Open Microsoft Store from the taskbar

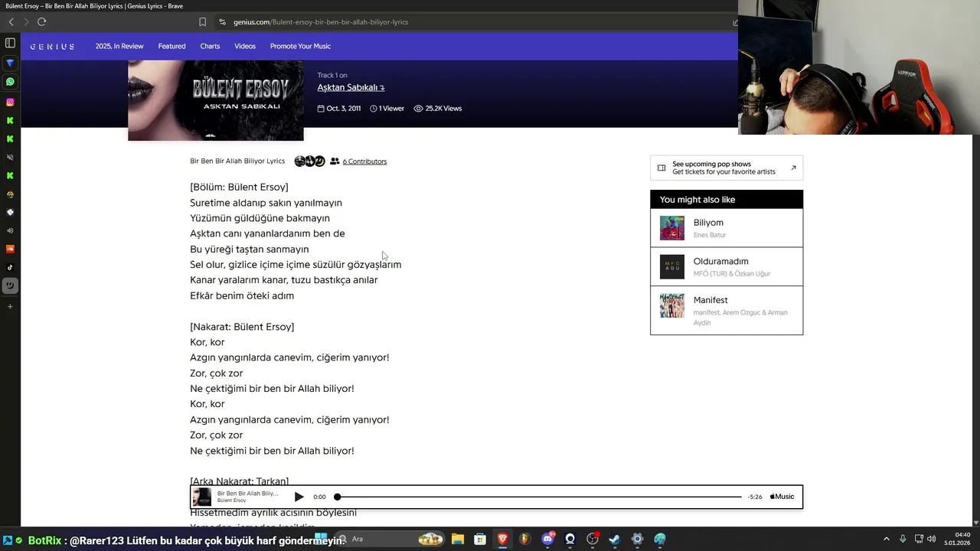(480, 539)
